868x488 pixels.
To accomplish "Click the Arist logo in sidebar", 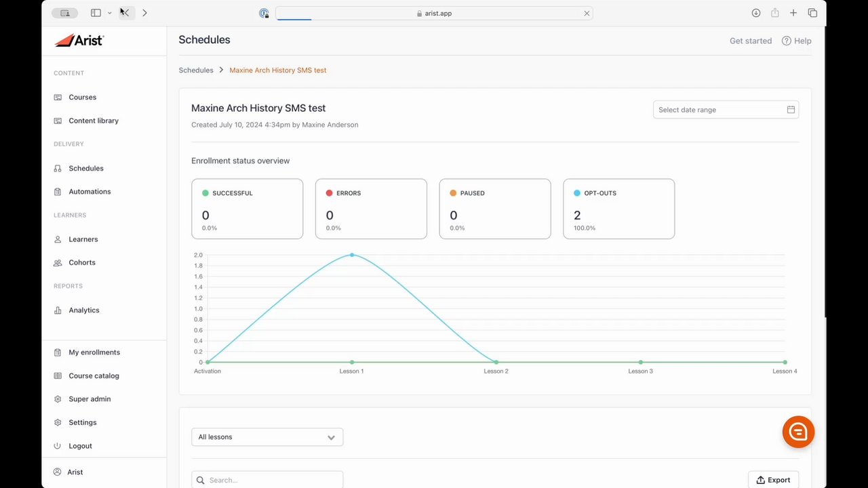I will click(x=79, y=41).
